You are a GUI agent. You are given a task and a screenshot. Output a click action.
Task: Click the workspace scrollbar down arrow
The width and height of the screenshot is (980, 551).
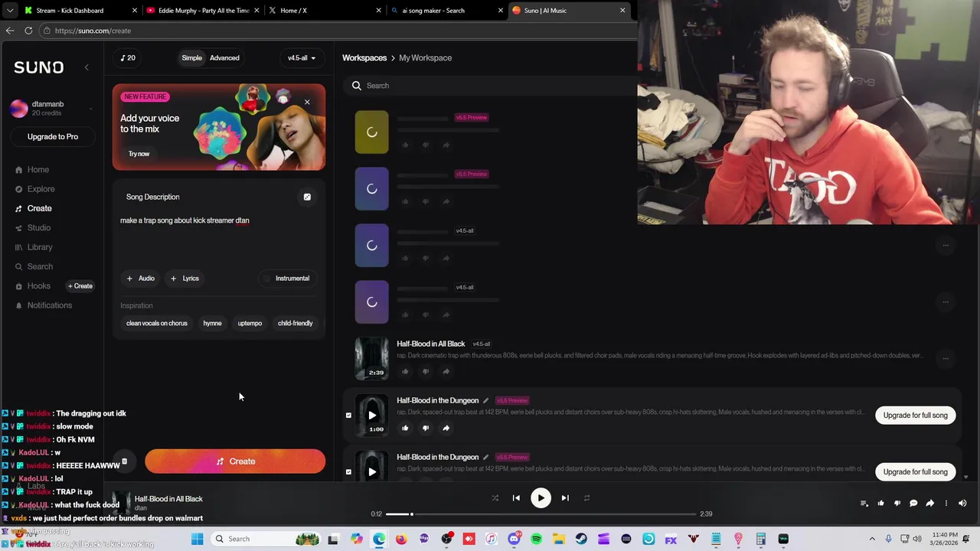pyautogui.click(x=965, y=477)
